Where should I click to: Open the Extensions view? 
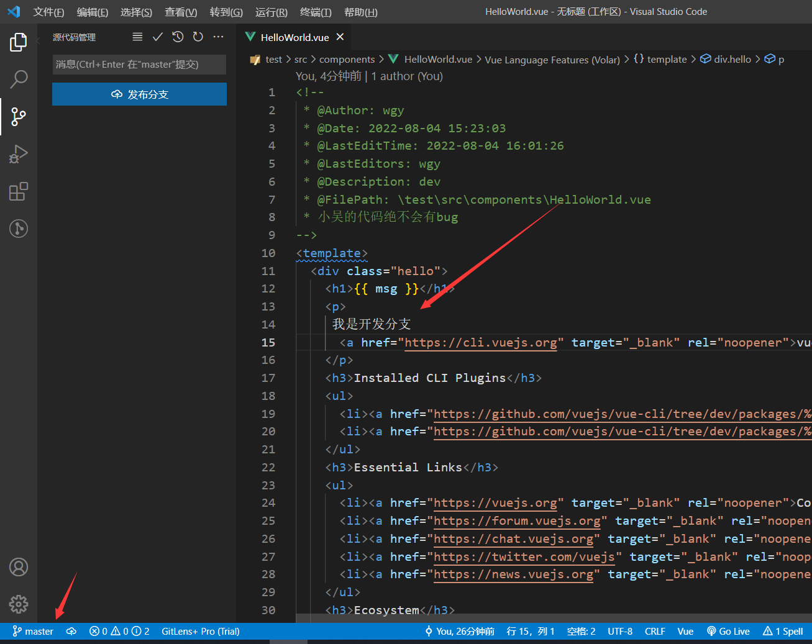click(x=19, y=191)
